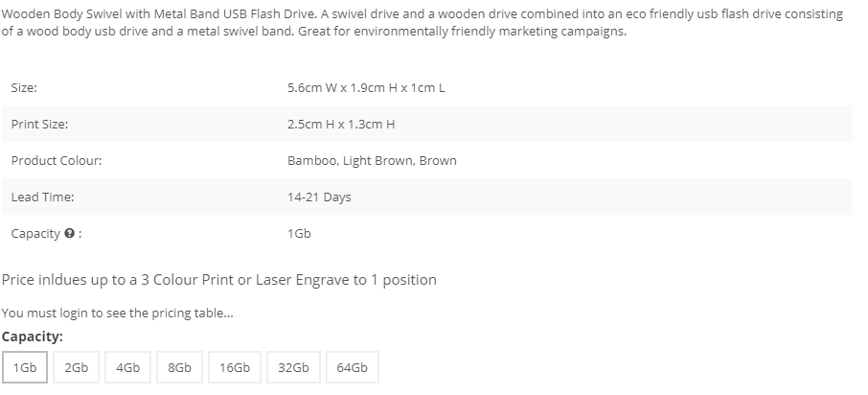
Task: Click the product description paragraph
Action: point(423,23)
